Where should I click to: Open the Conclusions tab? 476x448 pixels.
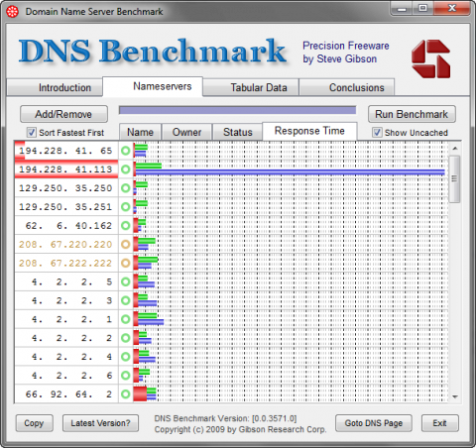(347, 87)
